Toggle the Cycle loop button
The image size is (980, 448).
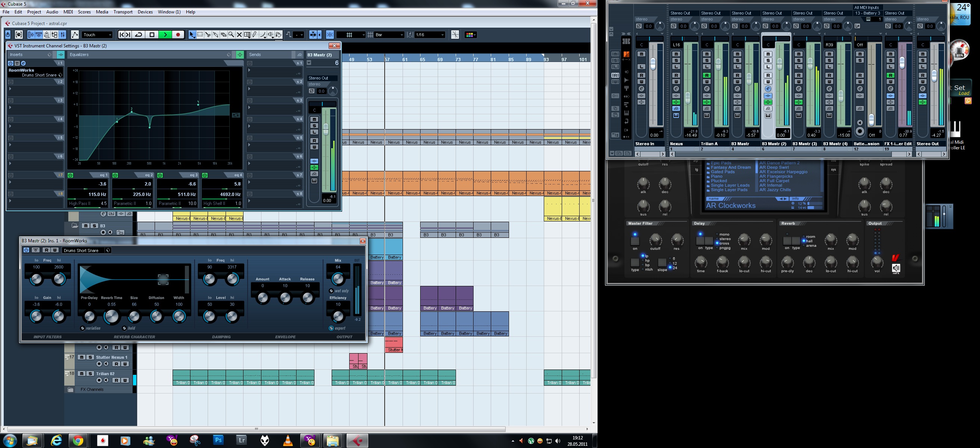click(139, 35)
